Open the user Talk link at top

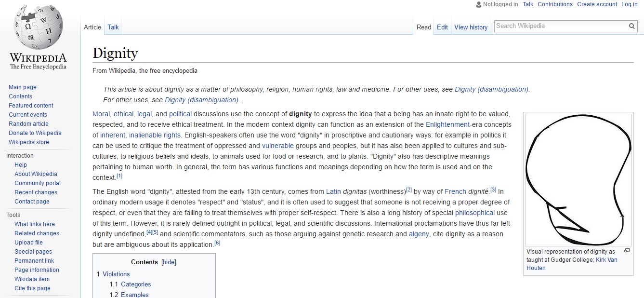[x=528, y=4]
